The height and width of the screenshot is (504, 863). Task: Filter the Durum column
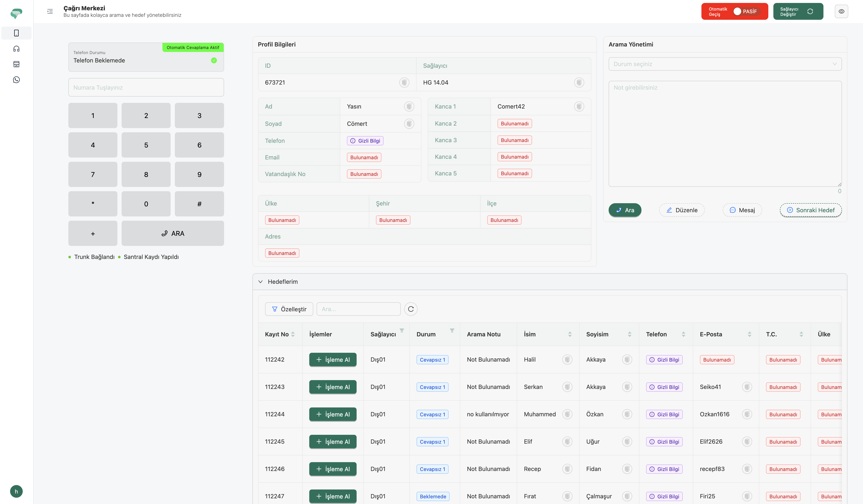452,330
